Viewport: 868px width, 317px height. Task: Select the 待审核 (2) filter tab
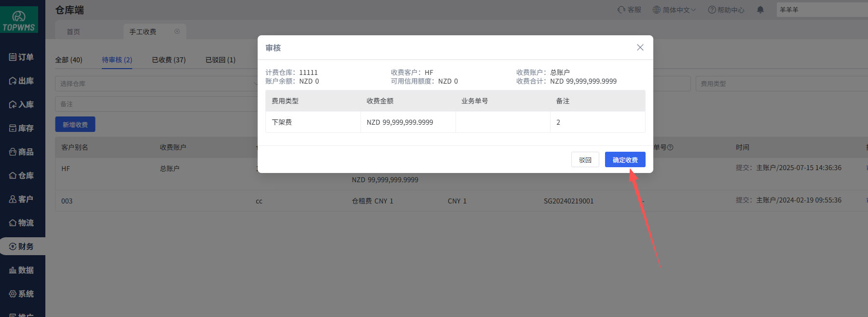tap(117, 60)
